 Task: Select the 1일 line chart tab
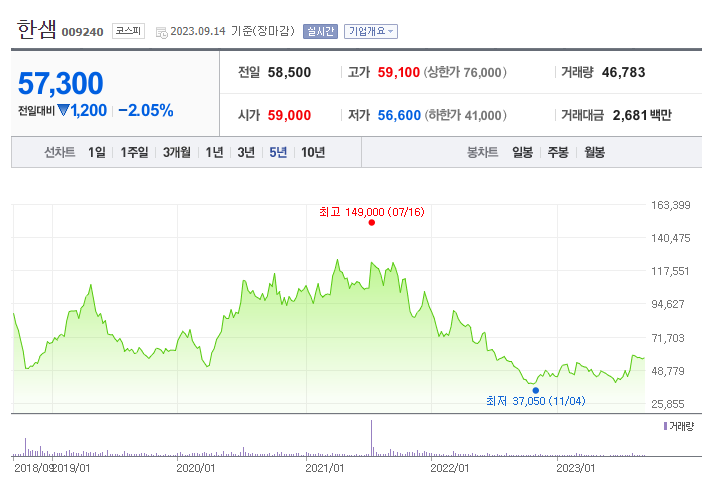[x=97, y=152]
